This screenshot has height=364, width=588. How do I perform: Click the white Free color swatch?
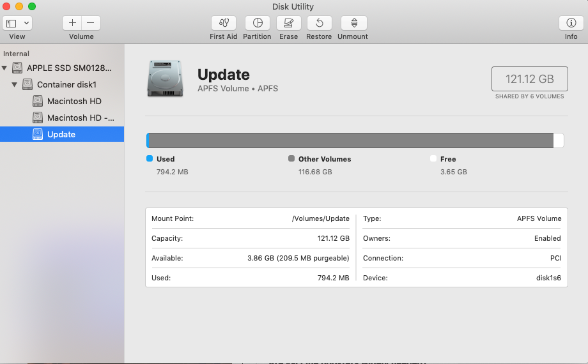point(433,158)
